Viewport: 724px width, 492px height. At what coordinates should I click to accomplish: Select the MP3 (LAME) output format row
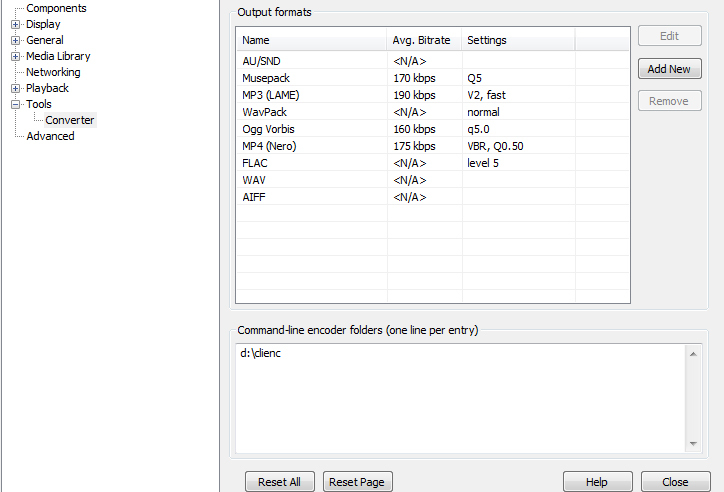click(433, 95)
